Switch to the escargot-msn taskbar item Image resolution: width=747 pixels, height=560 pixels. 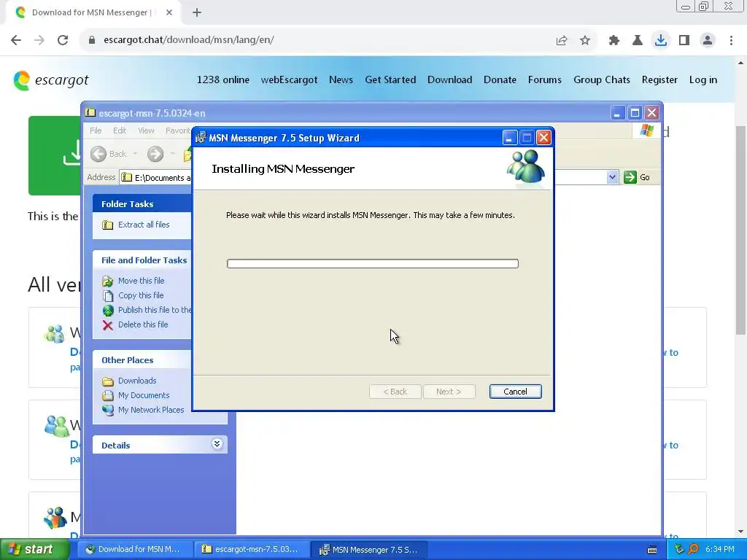pyautogui.click(x=252, y=550)
